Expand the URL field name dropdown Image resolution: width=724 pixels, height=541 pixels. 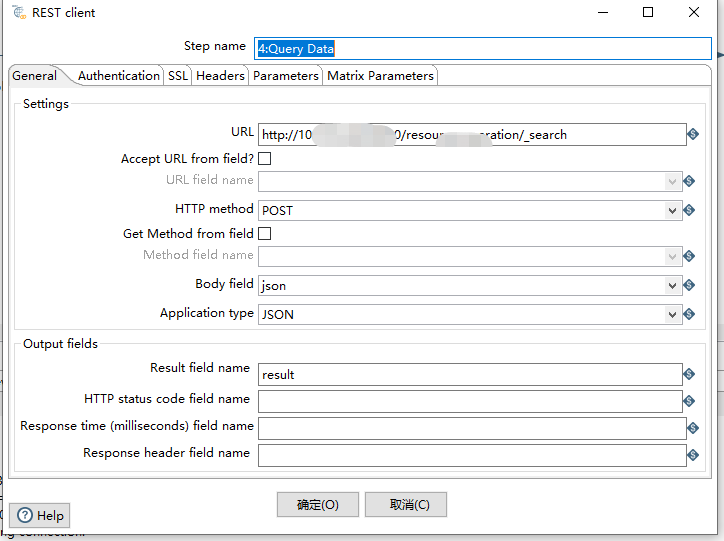672,181
